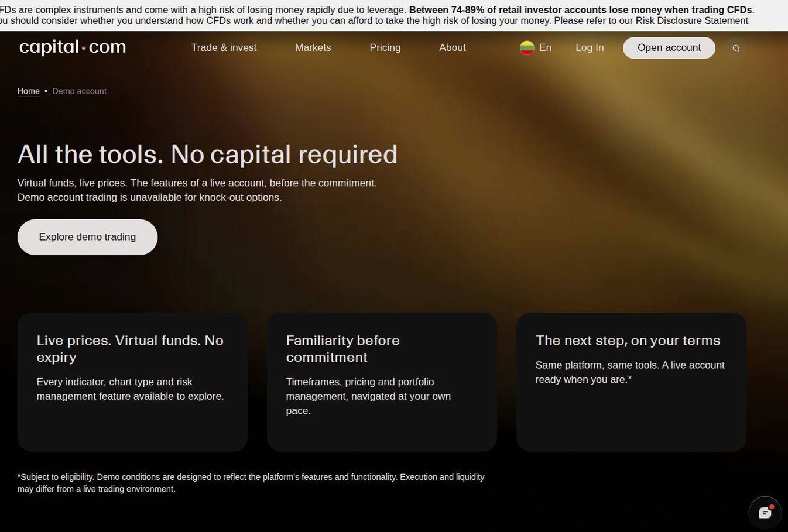
Task: Go to capital.com logo homepage
Action: (x=73, y=47)
